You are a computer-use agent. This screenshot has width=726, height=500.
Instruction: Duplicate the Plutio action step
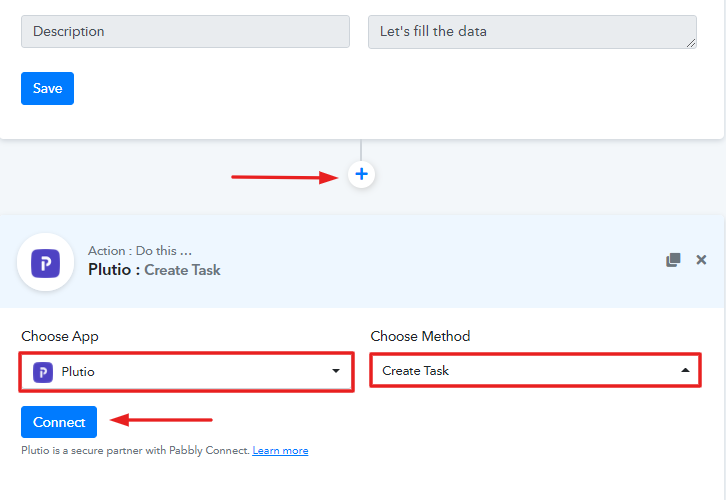pyautogui.click(x=673, y=260)
